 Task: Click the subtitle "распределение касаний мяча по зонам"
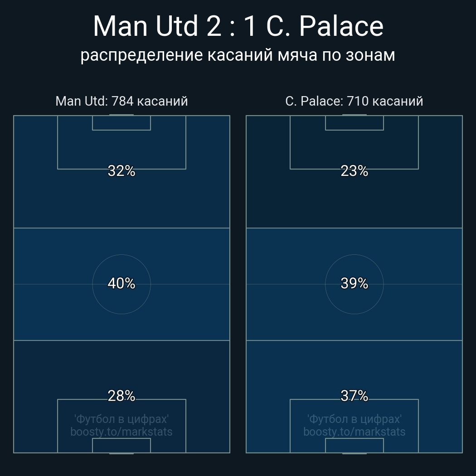click(238, 55)
